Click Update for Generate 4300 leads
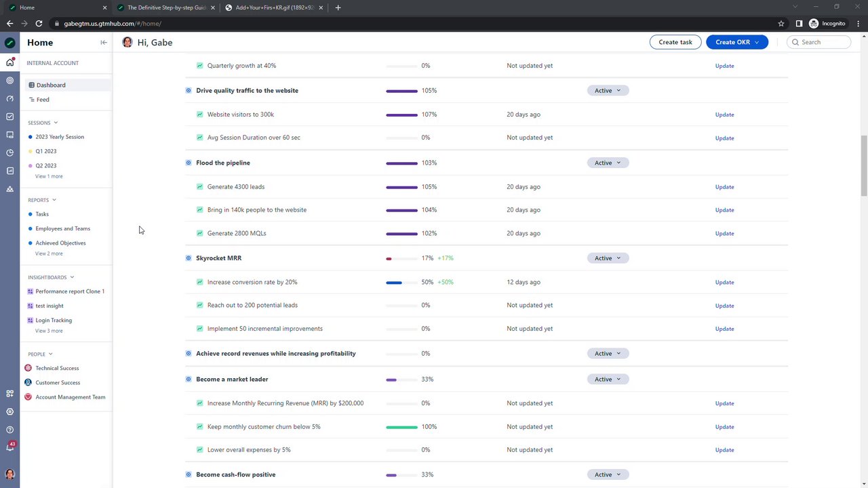The height and width of the screenshot is (488, 868). tap(724, 187)
